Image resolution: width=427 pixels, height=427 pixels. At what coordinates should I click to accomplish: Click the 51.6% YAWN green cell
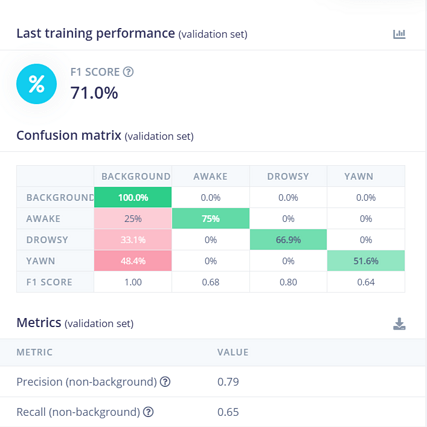click(366, 261)
